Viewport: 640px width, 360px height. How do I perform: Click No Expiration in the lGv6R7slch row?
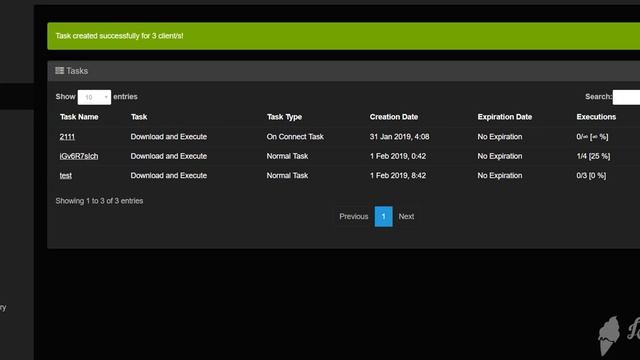500,156
